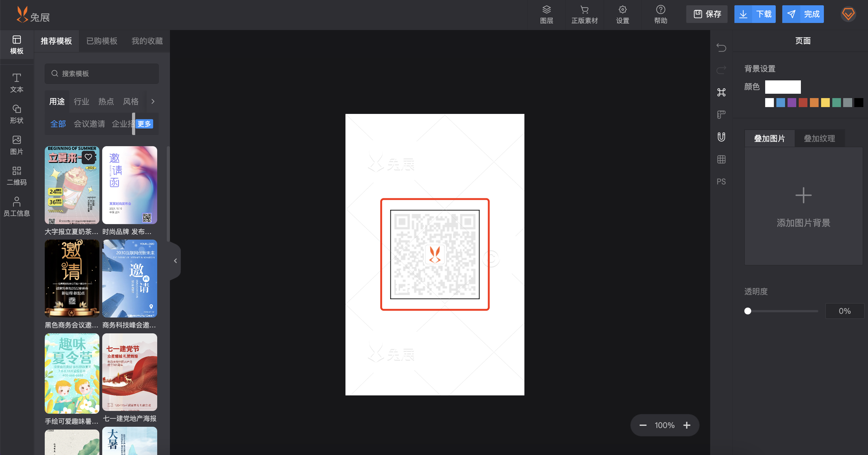Select the 用途 filter tab
The image size is (868, 455).
pos(57,101)
